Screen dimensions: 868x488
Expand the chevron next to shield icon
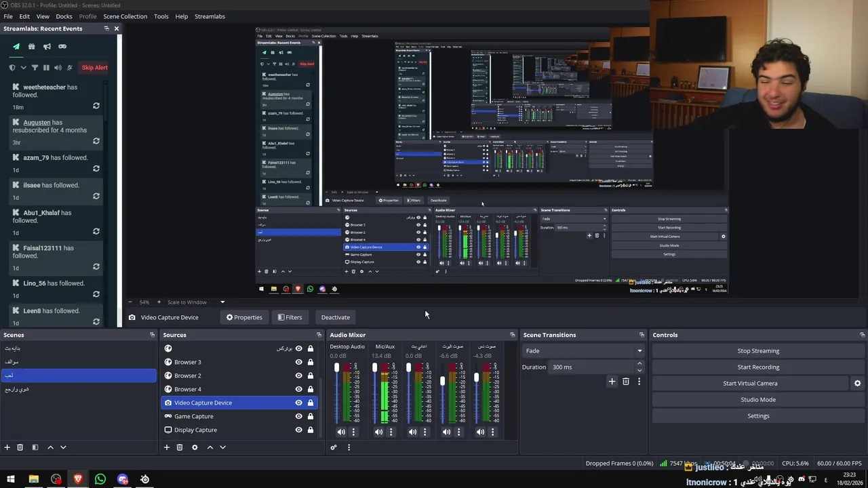point(23,68)
